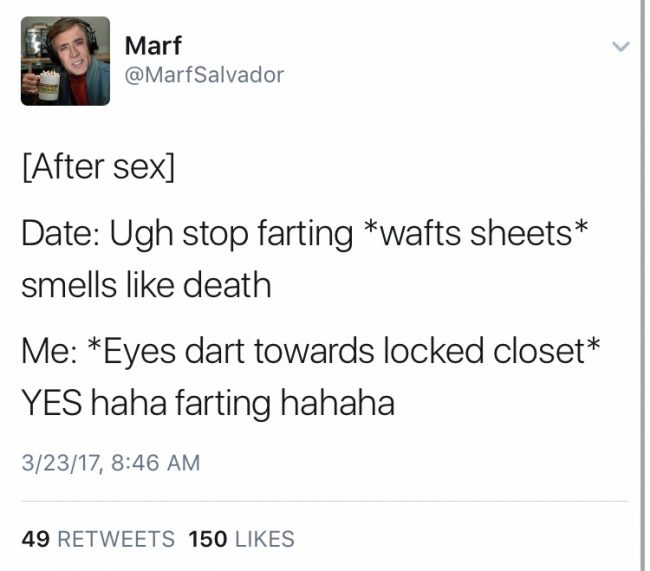Image resolution: width=650 pixels, height=571 pixels.
Task: Click the number 49 retweet count
Action: [36, 539]
